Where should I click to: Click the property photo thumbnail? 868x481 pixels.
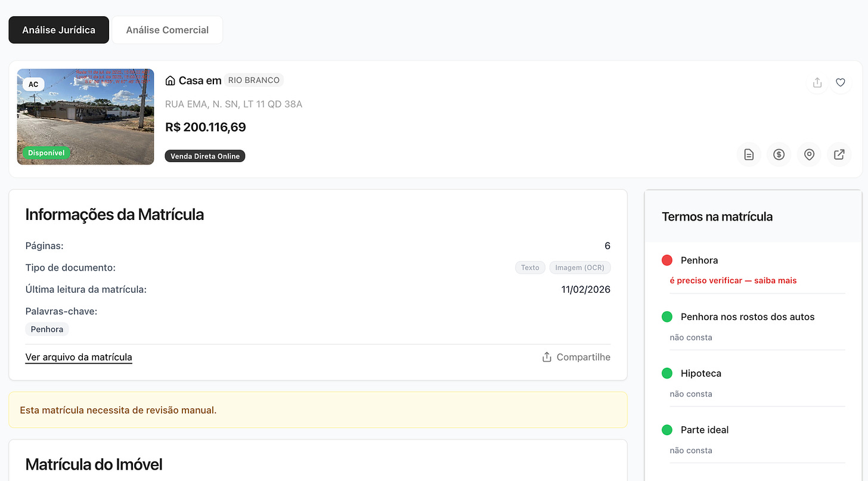click(x=85, y=117)
